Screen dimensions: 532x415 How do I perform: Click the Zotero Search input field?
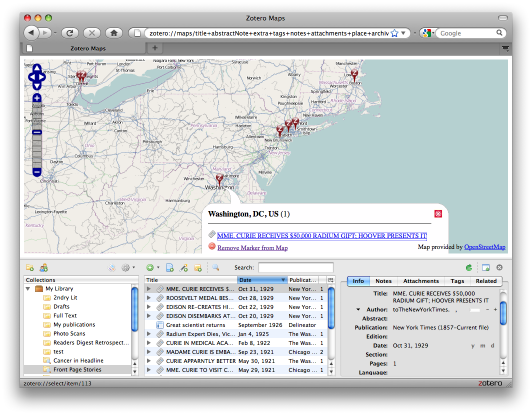(295, 267)
